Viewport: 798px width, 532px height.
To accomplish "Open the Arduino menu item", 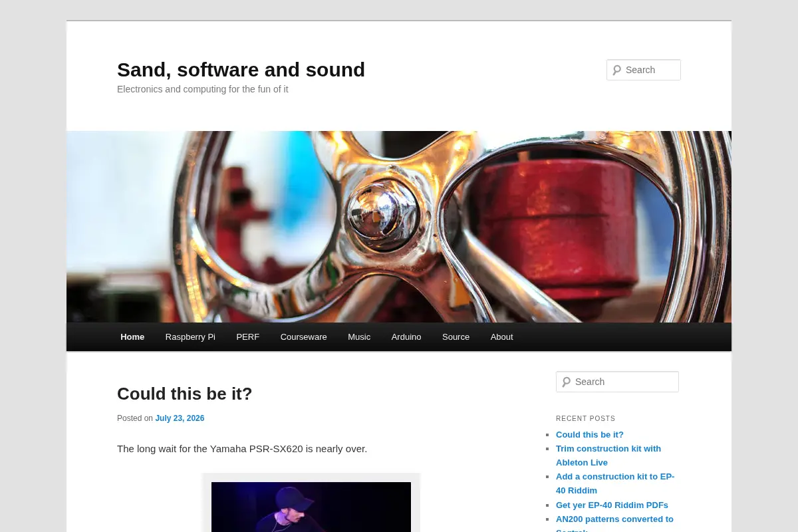I will coord(406,337).
